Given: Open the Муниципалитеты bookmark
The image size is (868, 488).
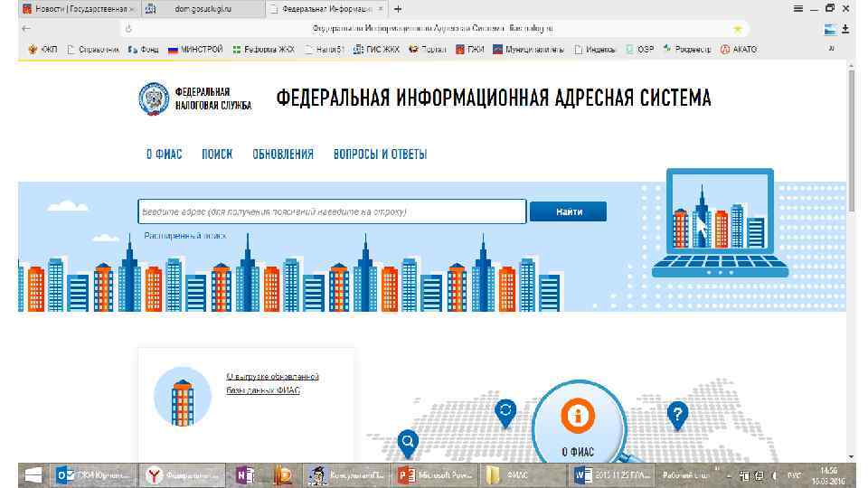Looking at the screenshot, I should (528, 49).
